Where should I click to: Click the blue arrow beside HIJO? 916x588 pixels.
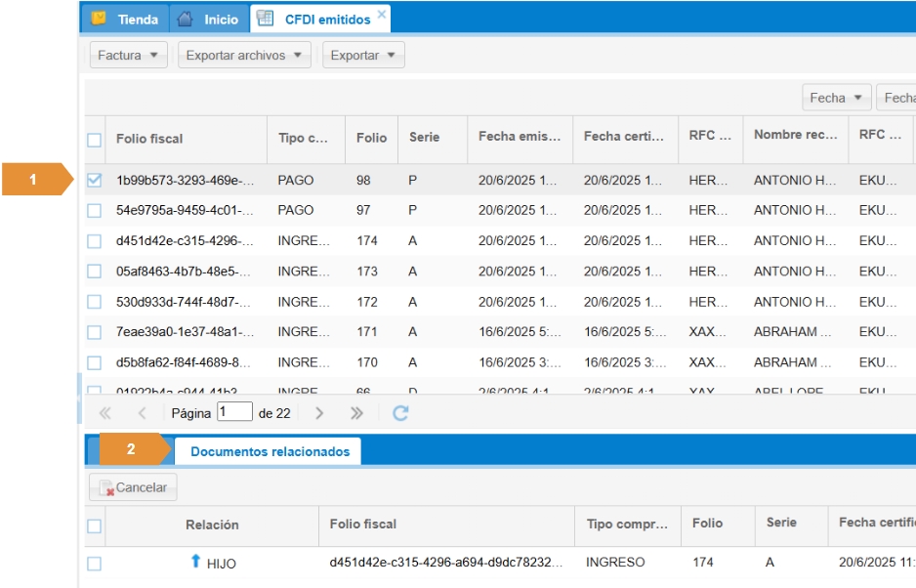[x=195, y=561]
